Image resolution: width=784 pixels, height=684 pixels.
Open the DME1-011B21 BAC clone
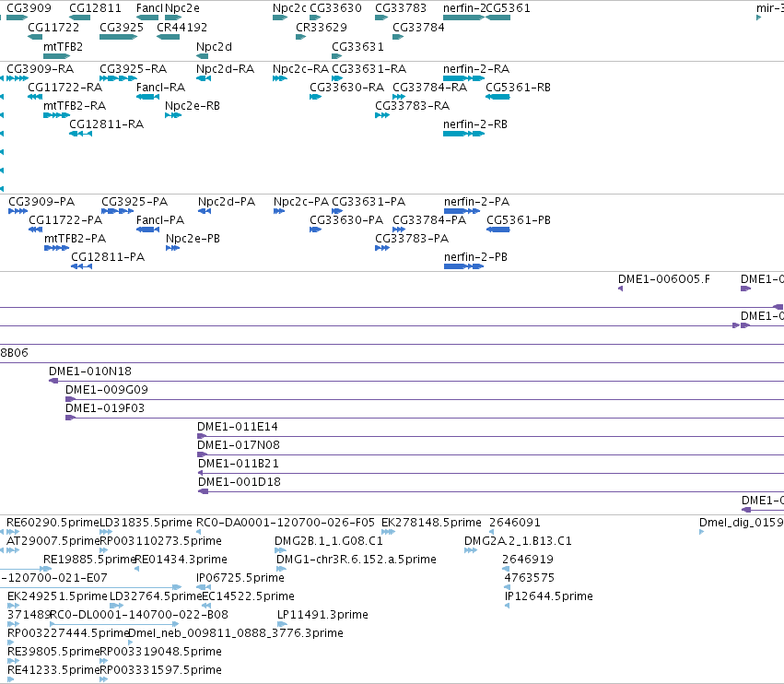pos(491,474)
